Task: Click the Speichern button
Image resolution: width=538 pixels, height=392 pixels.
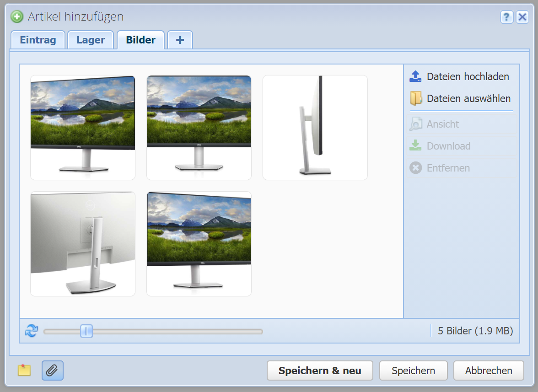Action: pos(413,371)
